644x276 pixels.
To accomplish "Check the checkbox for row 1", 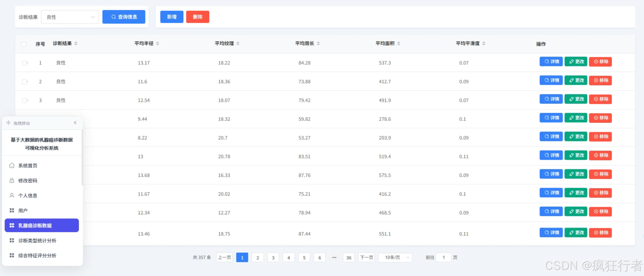I will 24,63.
